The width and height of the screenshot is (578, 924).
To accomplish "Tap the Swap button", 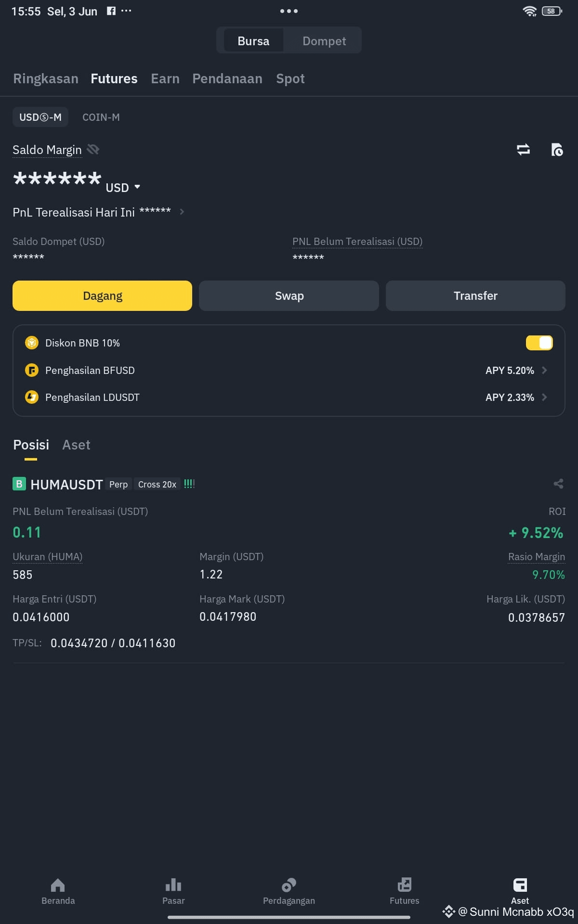I will coord(289,295).
